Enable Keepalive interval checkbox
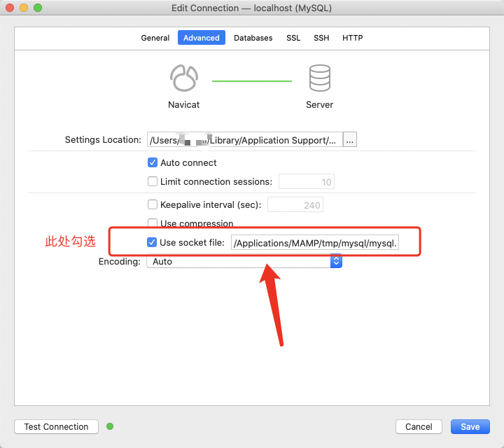 coord(153,204)
